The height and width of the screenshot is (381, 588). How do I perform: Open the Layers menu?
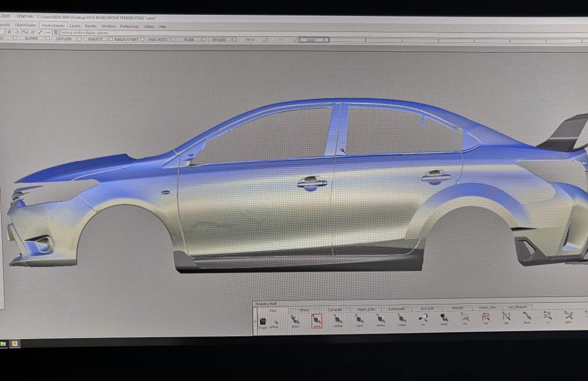[75, 26]
